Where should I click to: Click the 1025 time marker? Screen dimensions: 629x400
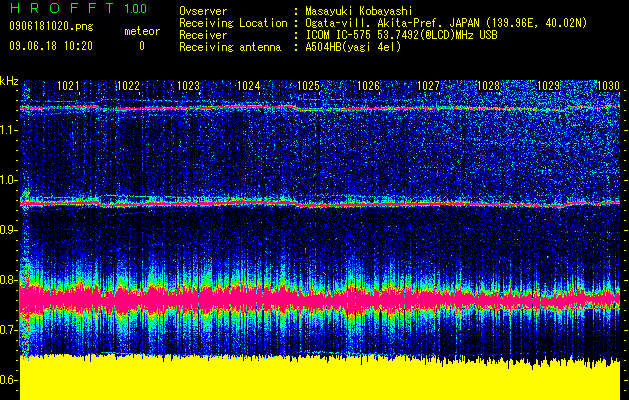(308, 86)
